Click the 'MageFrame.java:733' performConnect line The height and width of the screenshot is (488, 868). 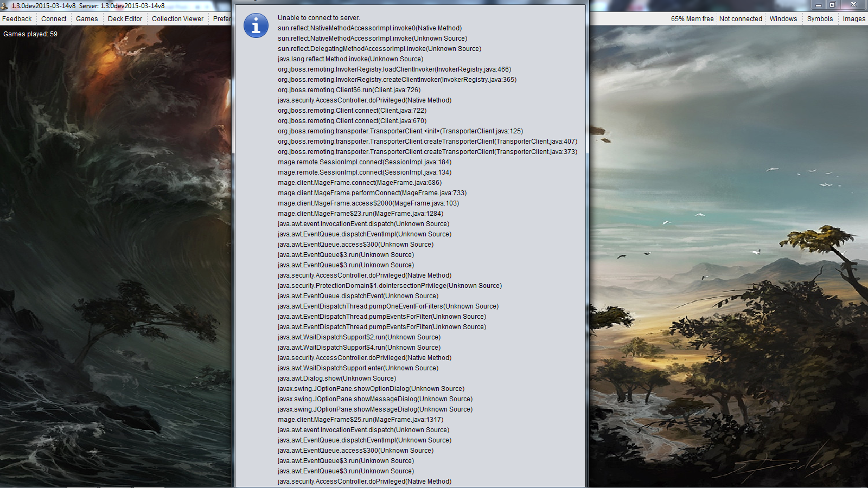(372, 193)
